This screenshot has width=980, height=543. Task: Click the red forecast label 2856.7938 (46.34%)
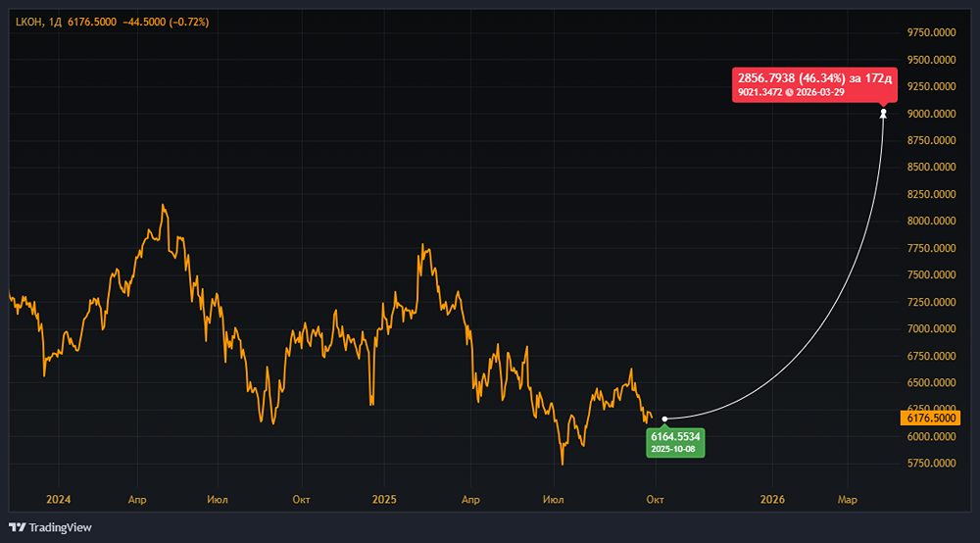(814, 85)
